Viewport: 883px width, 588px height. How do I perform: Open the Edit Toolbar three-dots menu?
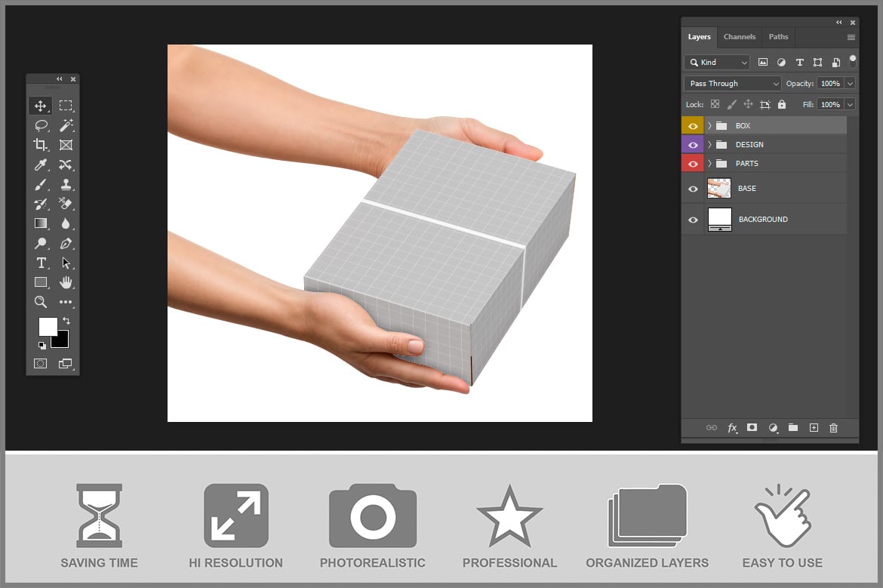66,302
